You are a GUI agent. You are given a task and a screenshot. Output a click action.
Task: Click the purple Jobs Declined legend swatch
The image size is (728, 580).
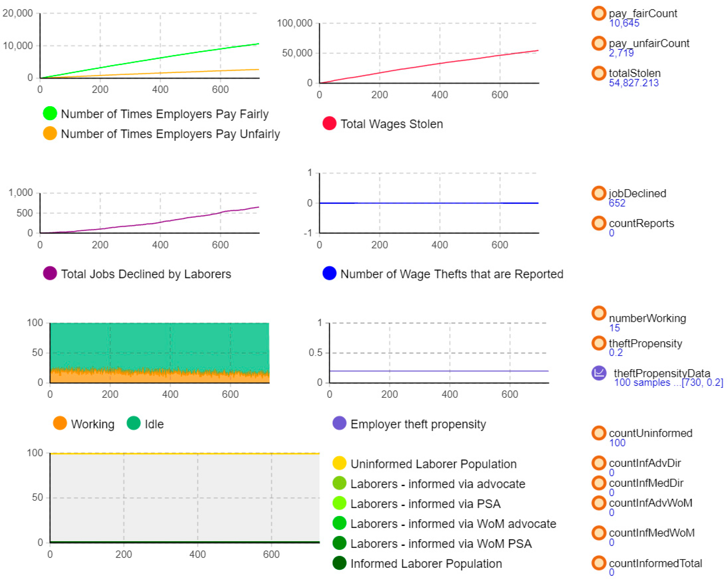(50, 273)
